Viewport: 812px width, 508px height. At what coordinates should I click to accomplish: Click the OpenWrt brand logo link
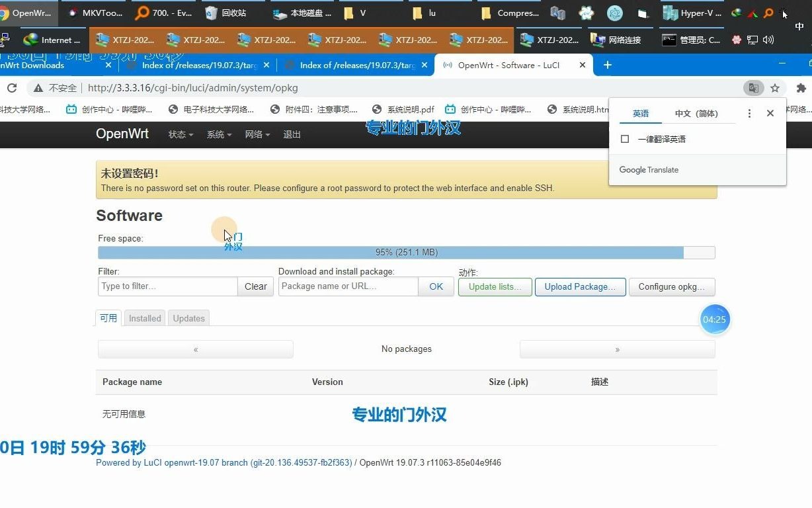click(x=122, y=134)
